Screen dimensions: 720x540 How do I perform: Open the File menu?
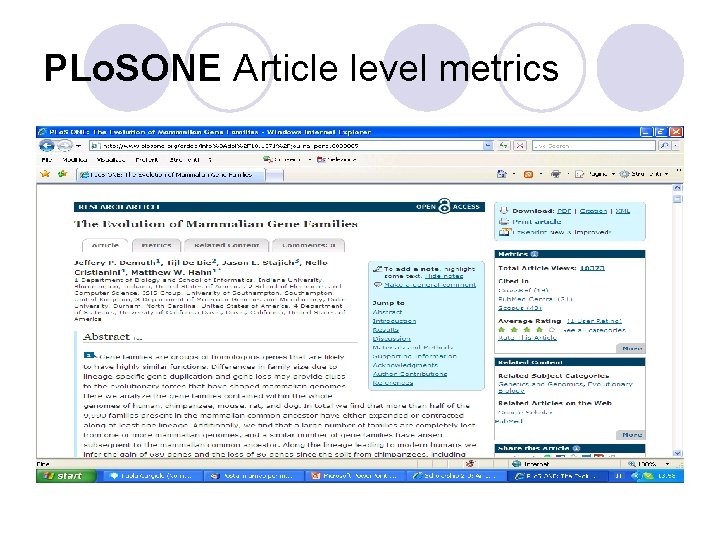pos(46,160)
